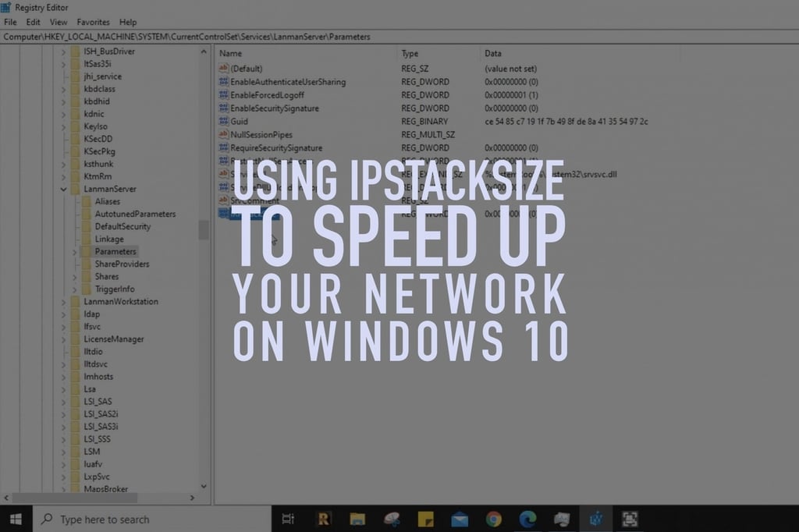Click the tree pane horizontal scroll left arrow
Image resolution: width=799 pixels, height=532 pixels.
(6, 498)
